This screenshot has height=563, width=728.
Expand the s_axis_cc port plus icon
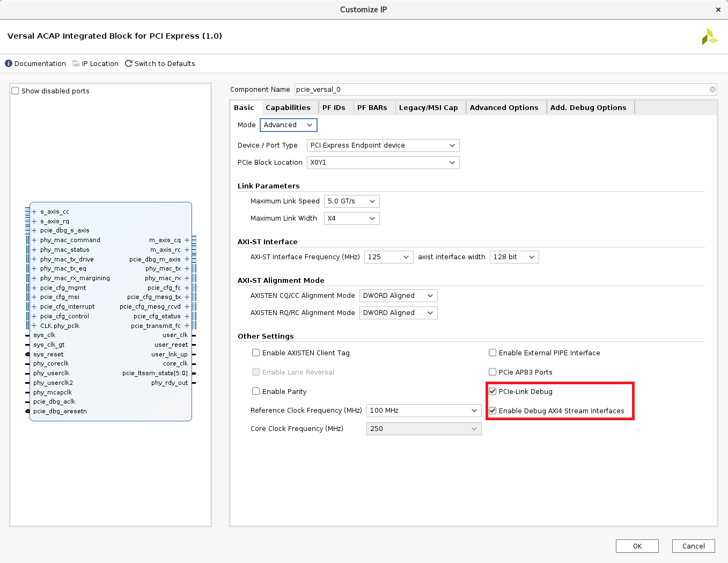tap(34, 212)
